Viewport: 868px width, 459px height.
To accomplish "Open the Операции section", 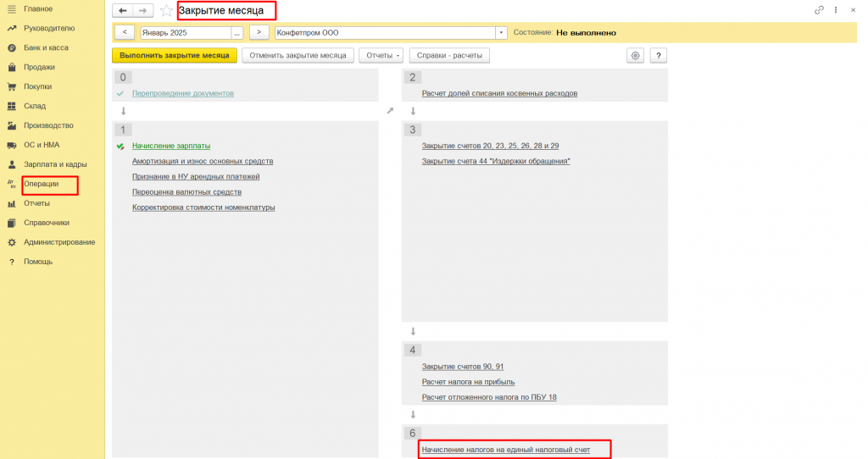I will coord(41,184).
